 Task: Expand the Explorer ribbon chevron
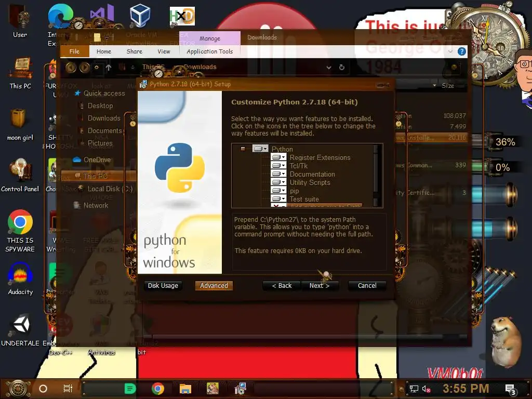[x=450, y=51]
